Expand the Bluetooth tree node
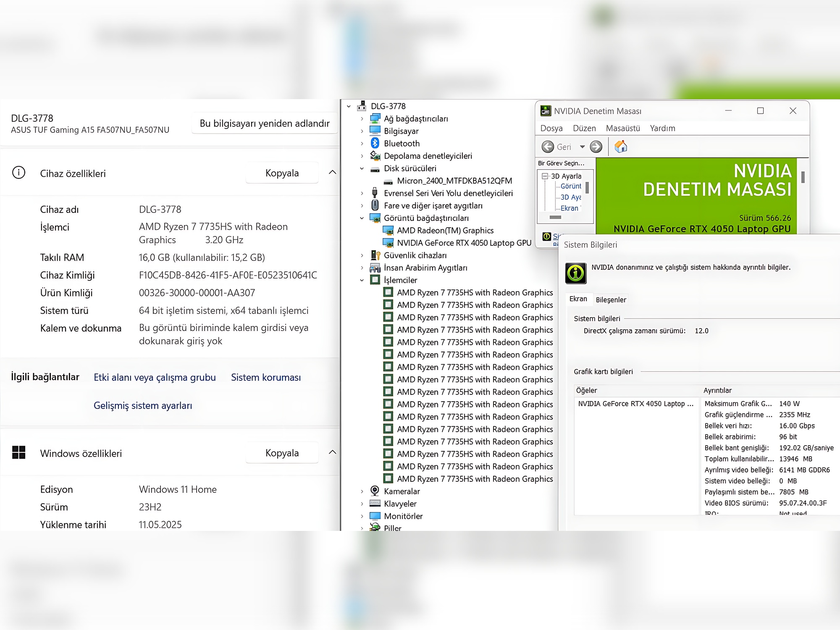 point(362,144)
